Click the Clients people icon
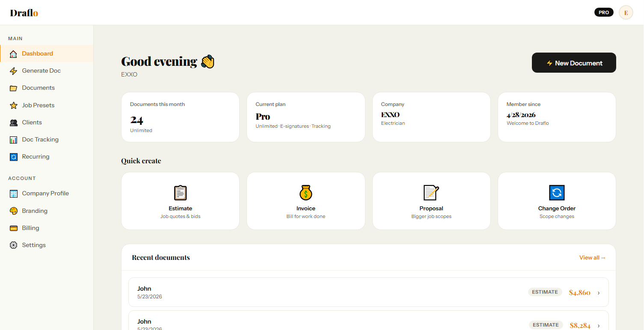 pyautogui.click(x=13, y=123)
